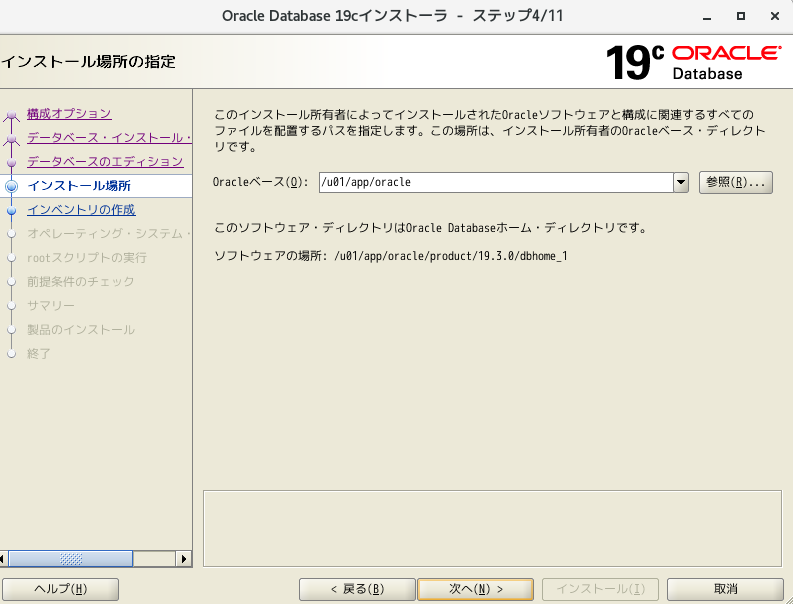793x604 pixels.
Task: Click the Oracle 19c Database logo
Action: (x=694, y=63)
